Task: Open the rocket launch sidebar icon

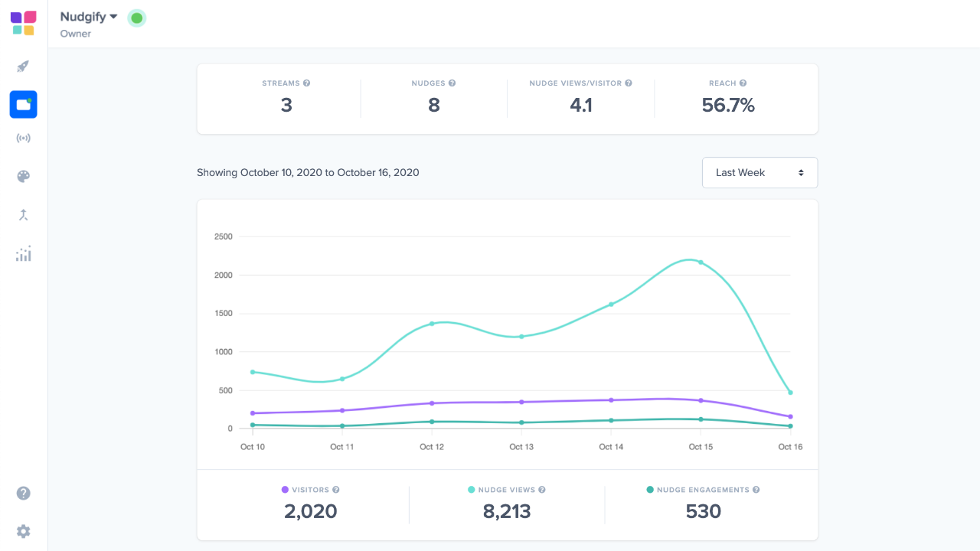Action: (23, 67)
